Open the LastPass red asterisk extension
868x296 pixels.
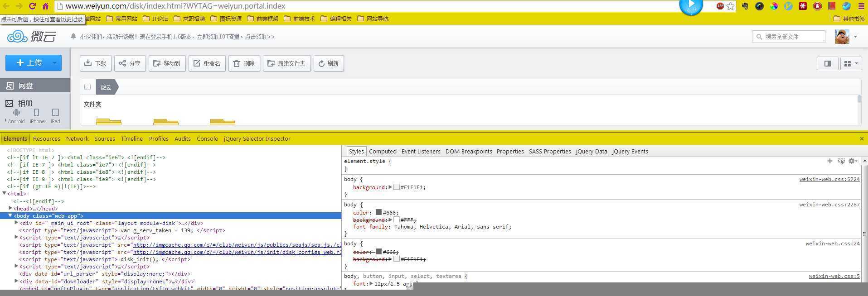point(803,6)
